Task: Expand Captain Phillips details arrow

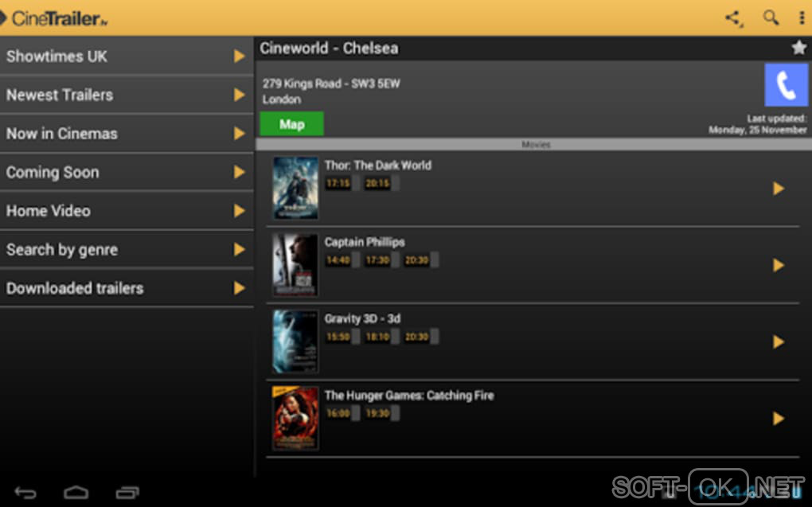Action: click(x=779, y=265)
